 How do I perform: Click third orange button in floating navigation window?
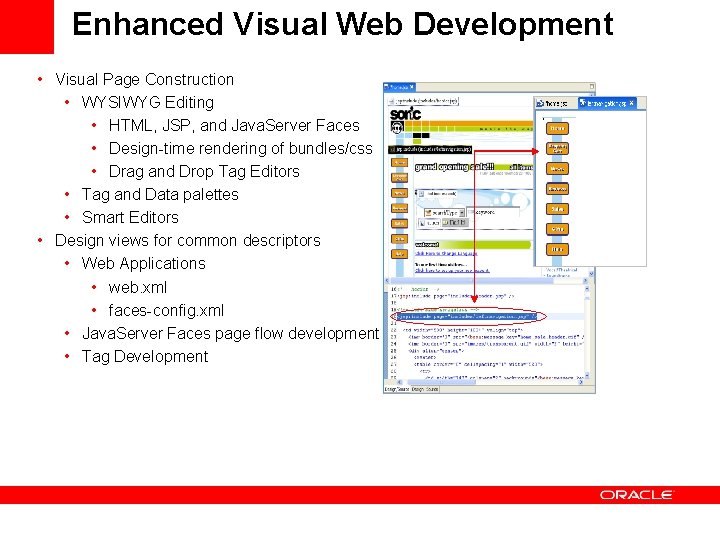pyautogui.click(x=557, y=169)
